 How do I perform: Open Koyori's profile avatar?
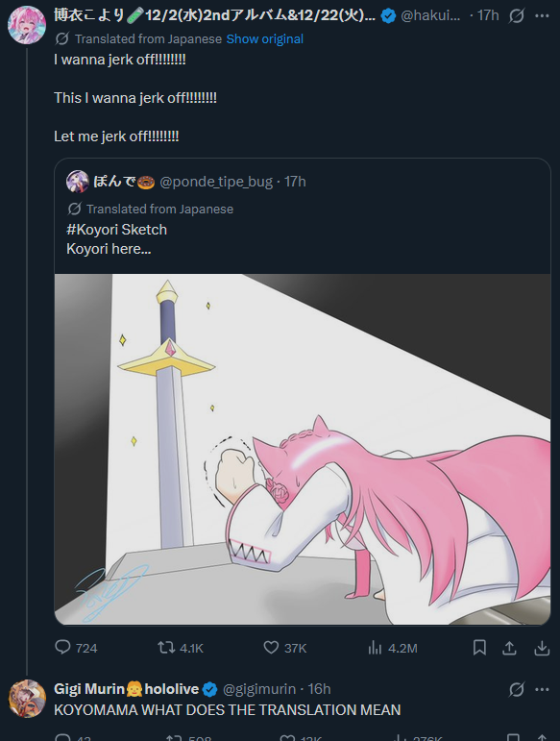click(27, 25)
